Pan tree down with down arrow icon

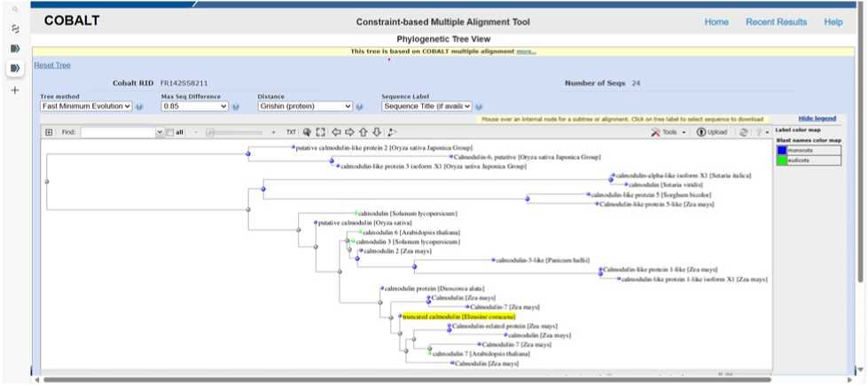377,132
